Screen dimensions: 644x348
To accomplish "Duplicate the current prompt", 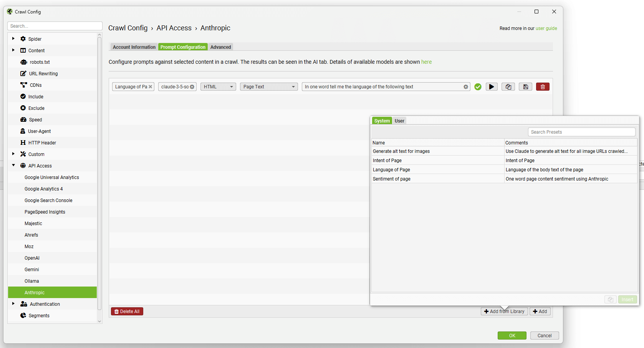I will (508, 86).
